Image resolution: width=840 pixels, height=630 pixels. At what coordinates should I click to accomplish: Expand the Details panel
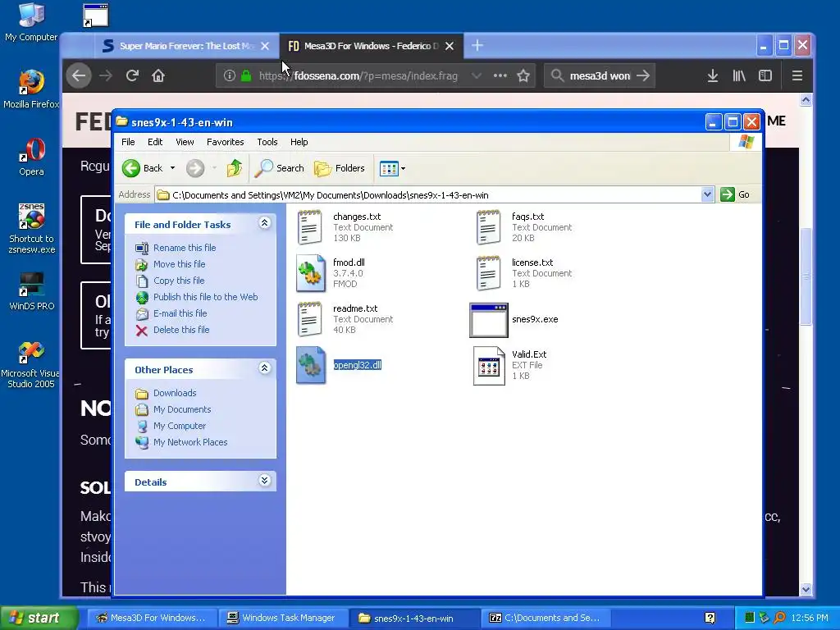coord(265,481)
